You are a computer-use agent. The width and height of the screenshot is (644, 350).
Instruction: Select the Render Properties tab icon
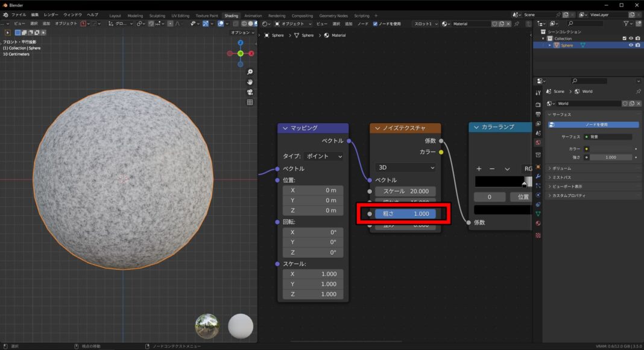[x=539, y=105]
